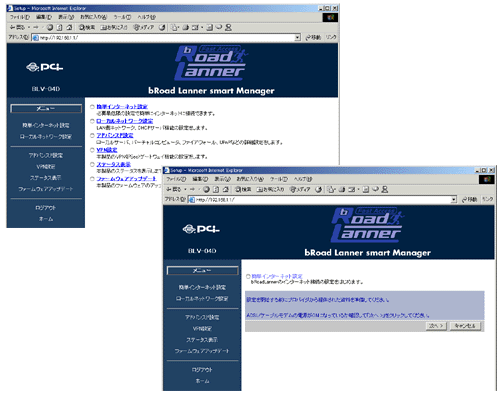Select radio button beside アドバンスド設定 link
Screen dimensions: 500x400
click(92, 135)
